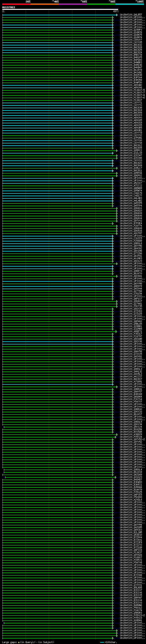Select label UniRef100_O76154

point(131,294)
